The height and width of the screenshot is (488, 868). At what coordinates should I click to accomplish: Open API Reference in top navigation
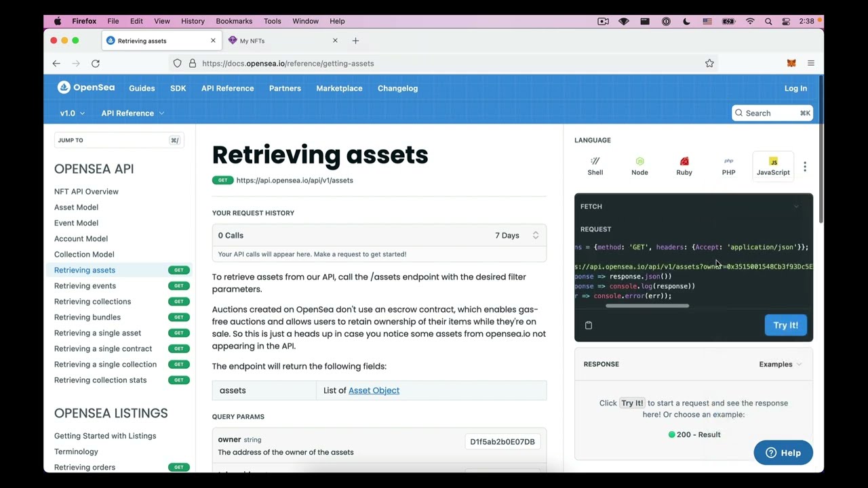point(227,88)
